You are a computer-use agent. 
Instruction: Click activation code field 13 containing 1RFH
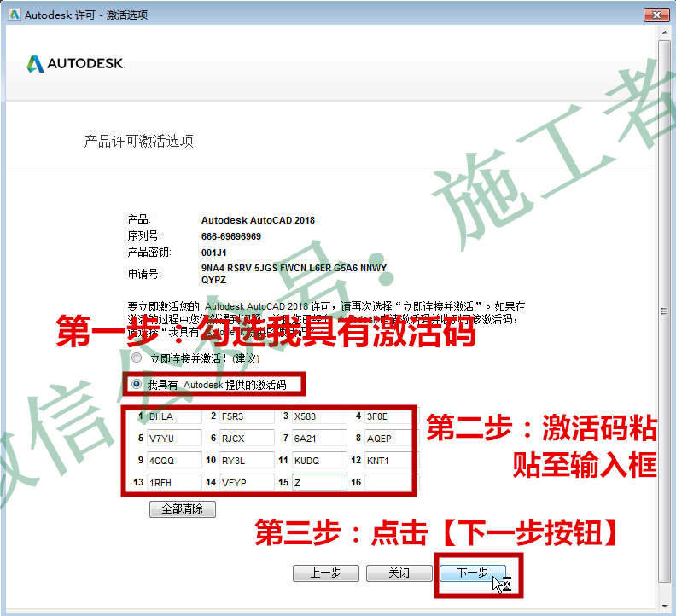(x=174, y=482)
